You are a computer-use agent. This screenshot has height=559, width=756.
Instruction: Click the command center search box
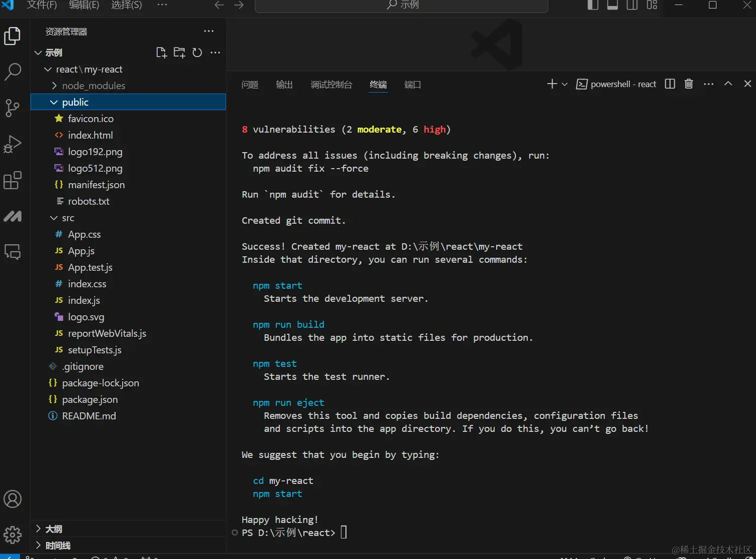402,5
